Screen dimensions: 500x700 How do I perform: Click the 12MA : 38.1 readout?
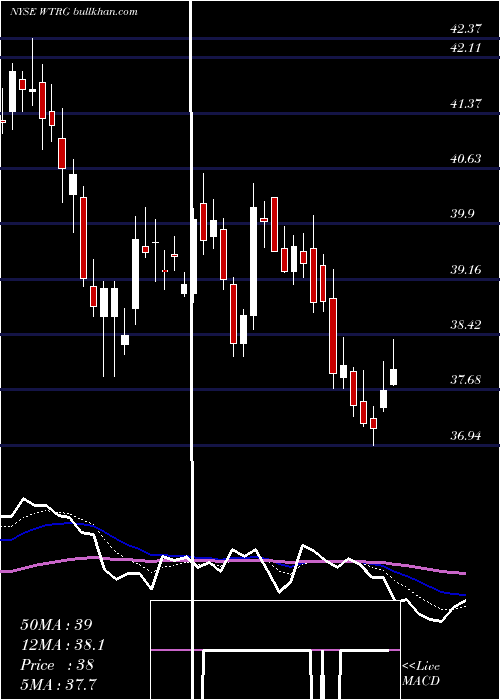click(x=63, y=645)
